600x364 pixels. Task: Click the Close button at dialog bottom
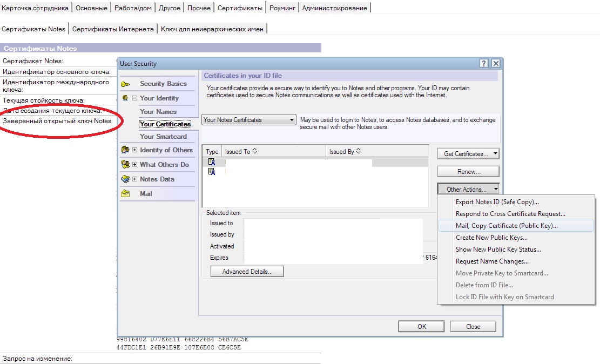point(473,327)
